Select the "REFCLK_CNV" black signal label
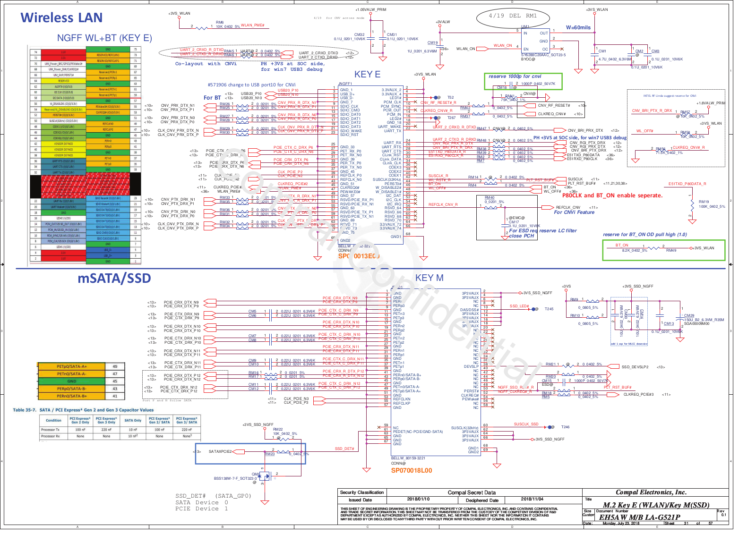The width and height of the screenshot is (756, 534). click(568, 208)
